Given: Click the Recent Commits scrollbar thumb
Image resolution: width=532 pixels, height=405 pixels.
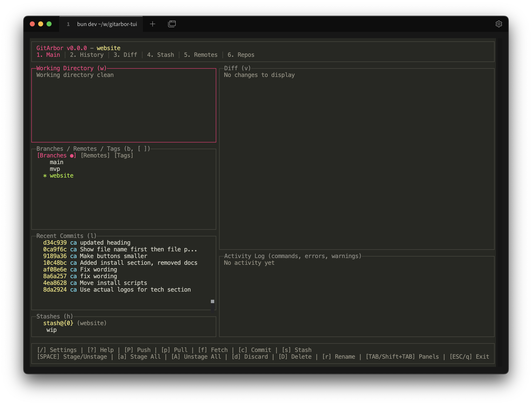Looking at the screenshot, I should (x=212, y=301).
